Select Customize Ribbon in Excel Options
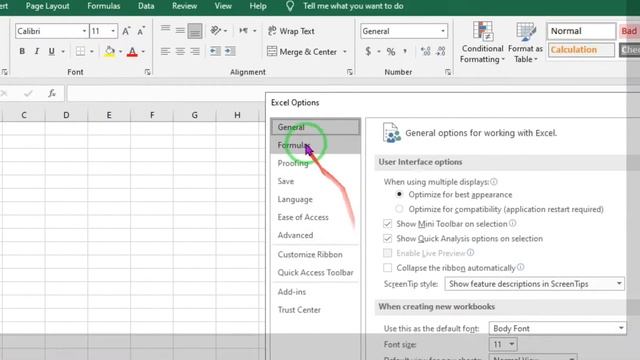The width and height of the screenshot is (640, 360). point(315,254)
